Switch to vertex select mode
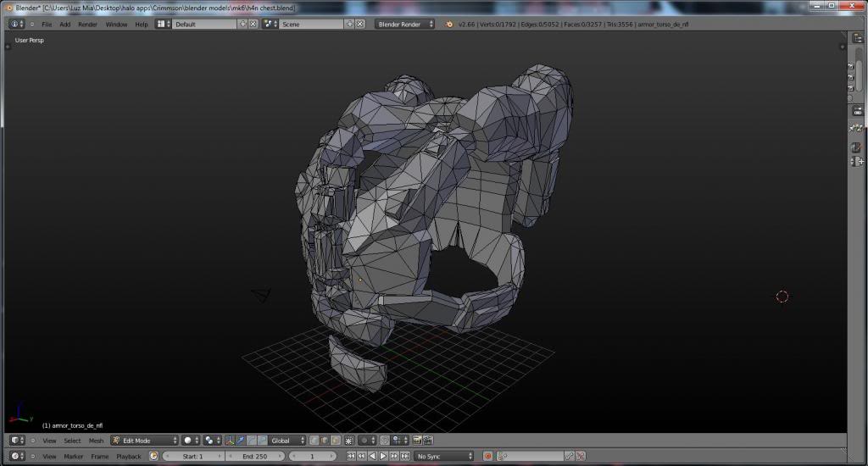This screenshot has height=466, width=868. 314,441
